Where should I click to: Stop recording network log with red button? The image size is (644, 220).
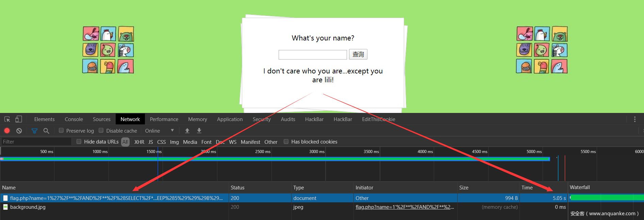[x=7, y=131]
